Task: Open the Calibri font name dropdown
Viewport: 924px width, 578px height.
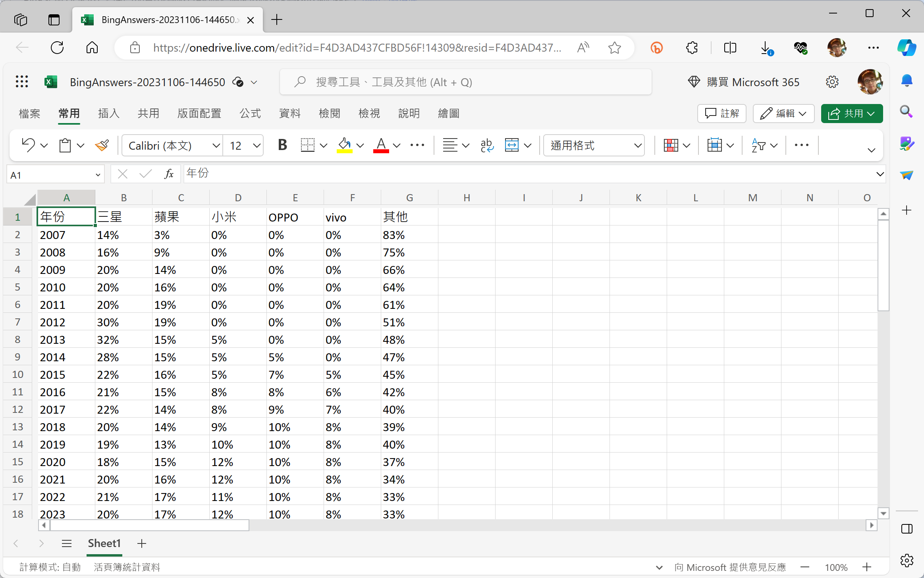Action: click(x=216, y=146)
